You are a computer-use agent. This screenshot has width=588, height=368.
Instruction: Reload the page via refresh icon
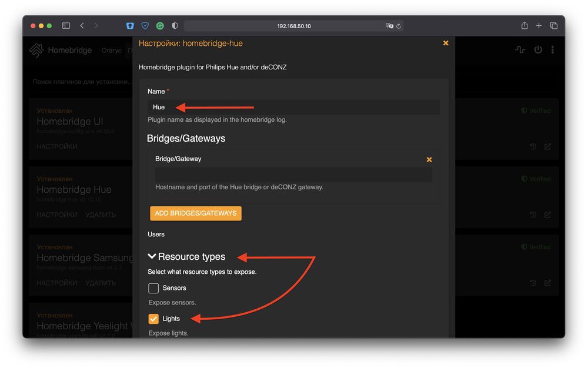[399, 26]
